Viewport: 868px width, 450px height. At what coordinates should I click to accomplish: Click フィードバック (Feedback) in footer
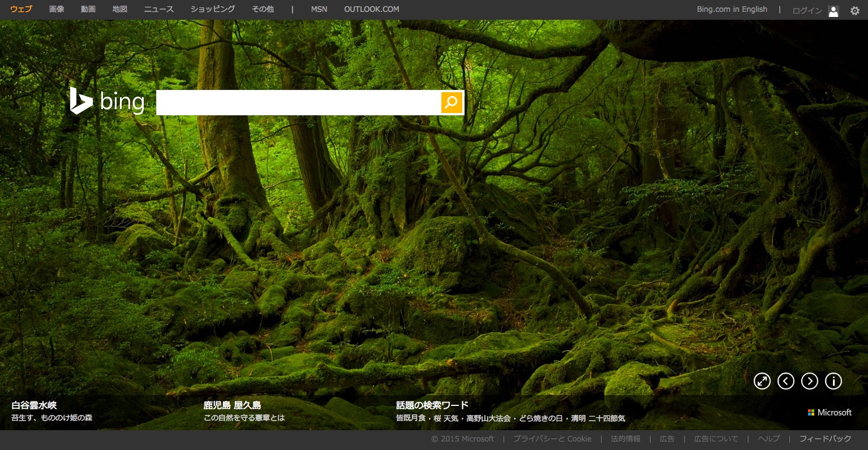(825, 439)
